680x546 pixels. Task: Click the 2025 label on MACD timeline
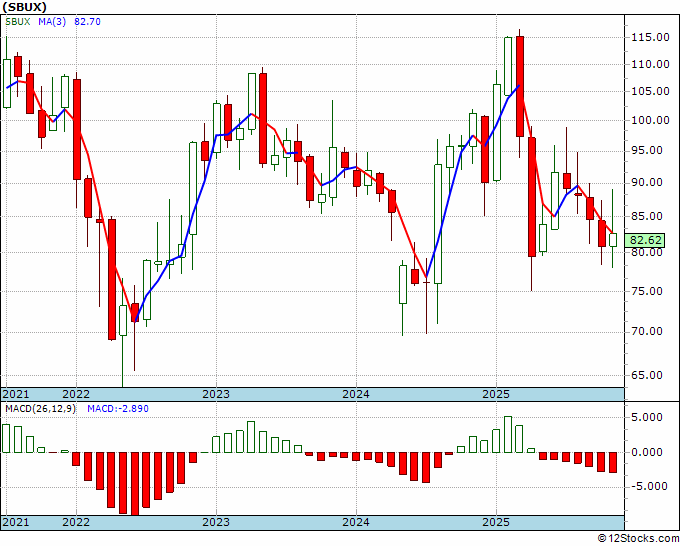pos(496,522)
